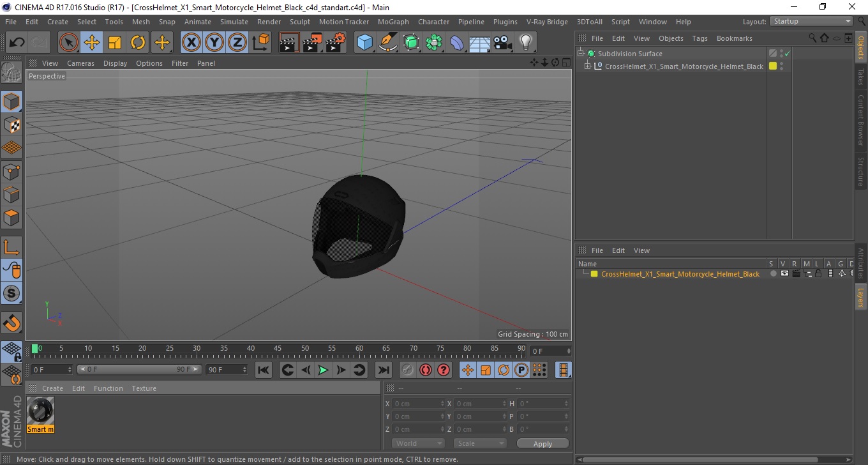Activate the Rotate tool in top toolbar

[x=138, y=43]
